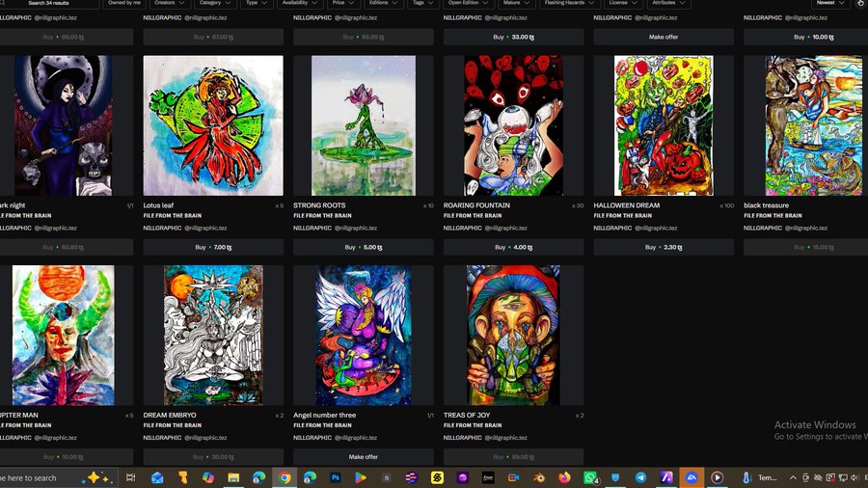
Task: Buy ROARING FOUNTAIN for 4.00 tez
Action: [x=513, y=247]
